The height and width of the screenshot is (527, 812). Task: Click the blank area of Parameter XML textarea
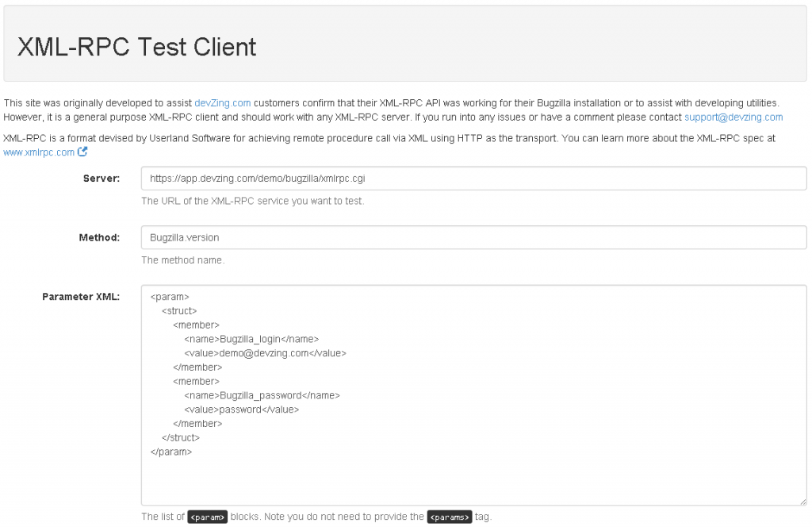tap(473, 480)
